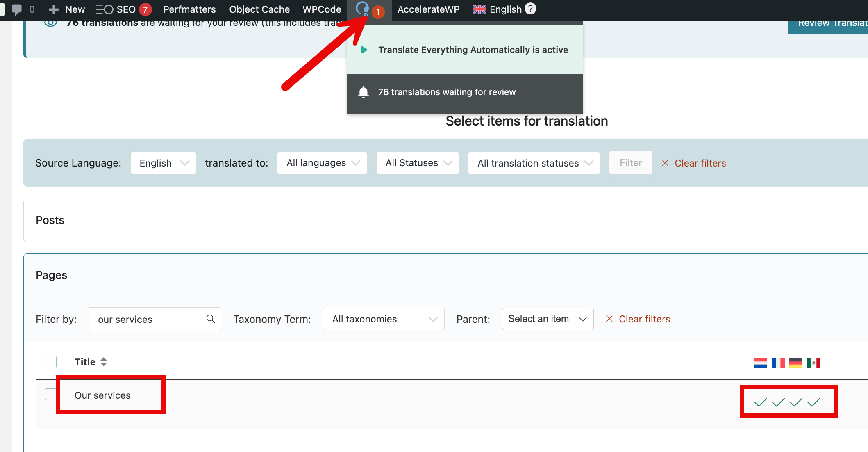The height and width of the screenshot is (452, 868).
Task: Click the help question mark icon beside English
Action: tap(530, 9)
